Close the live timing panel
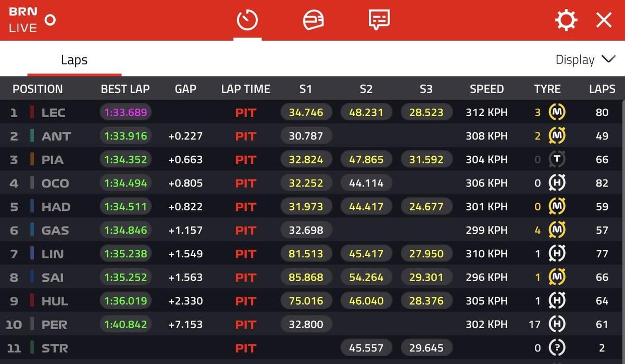 [x=604, y=20]
